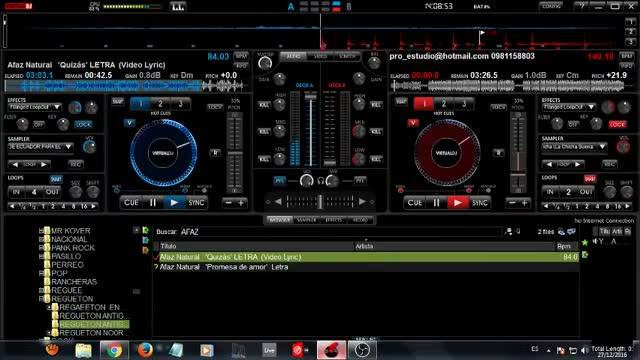This screenshot has height=360, width=640.
Task: Click the crossfader handle
Action: click(x=320, y=201)
